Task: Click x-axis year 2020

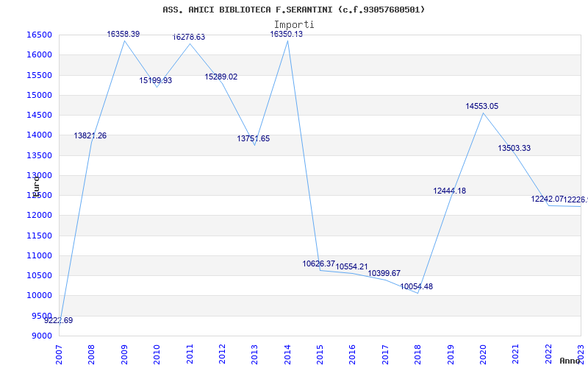Action: (483, 354)
